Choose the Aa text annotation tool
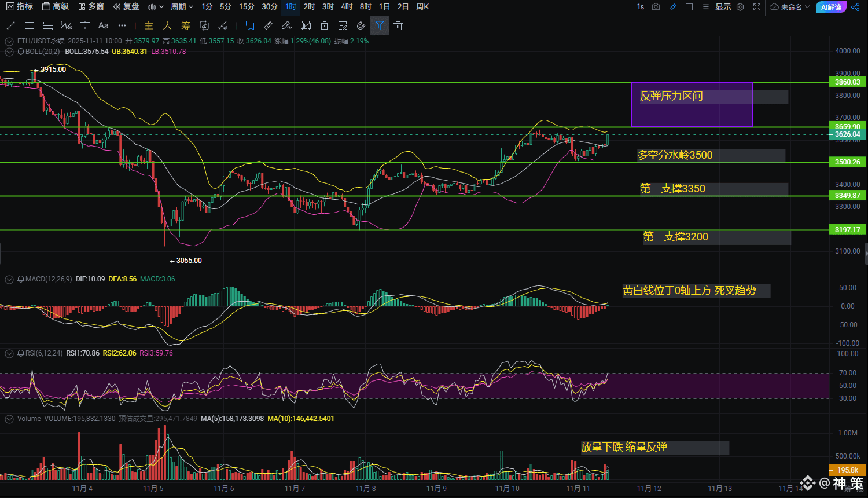This screenshot has height=498, width=868. [104, 25]
